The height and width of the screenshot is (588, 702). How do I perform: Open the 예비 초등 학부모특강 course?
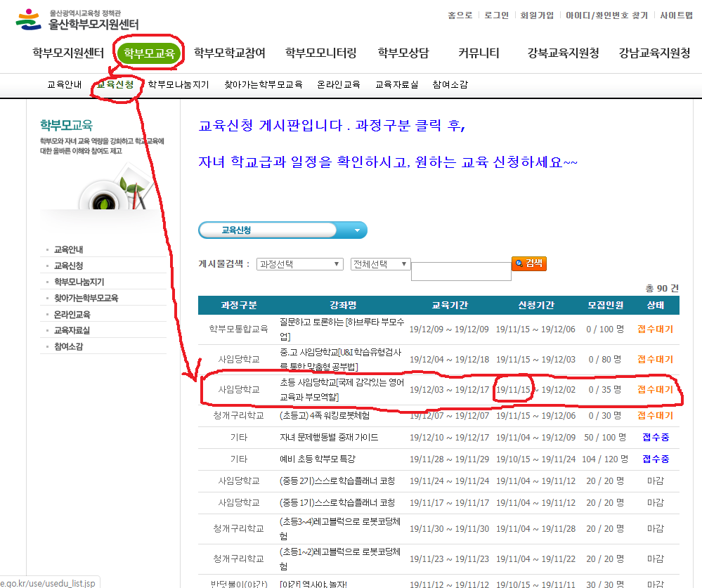click(318, 459)
